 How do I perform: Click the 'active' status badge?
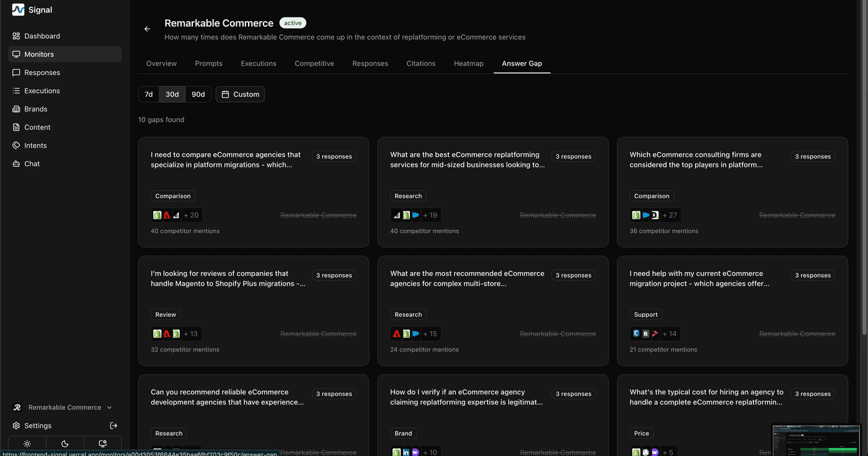293,23
